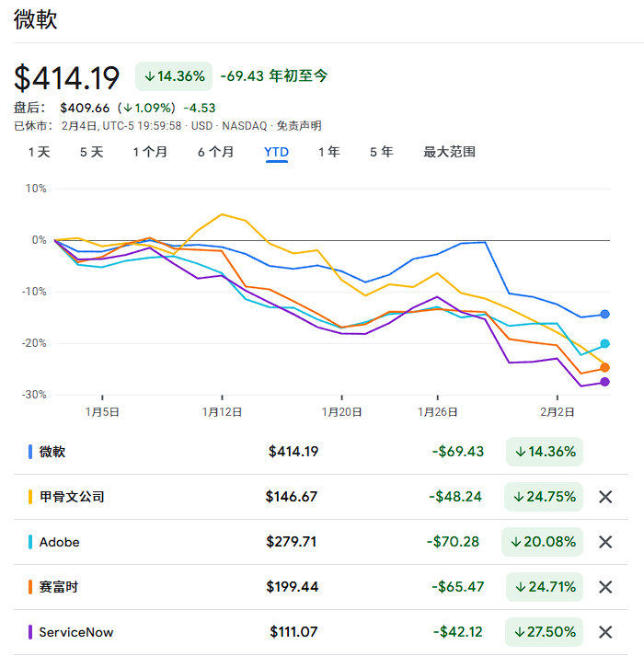The height and width of the screenshot is (656, 644).
Task: Click the purple color bar beside ServiceNow
Action: (x=30, y=632)
